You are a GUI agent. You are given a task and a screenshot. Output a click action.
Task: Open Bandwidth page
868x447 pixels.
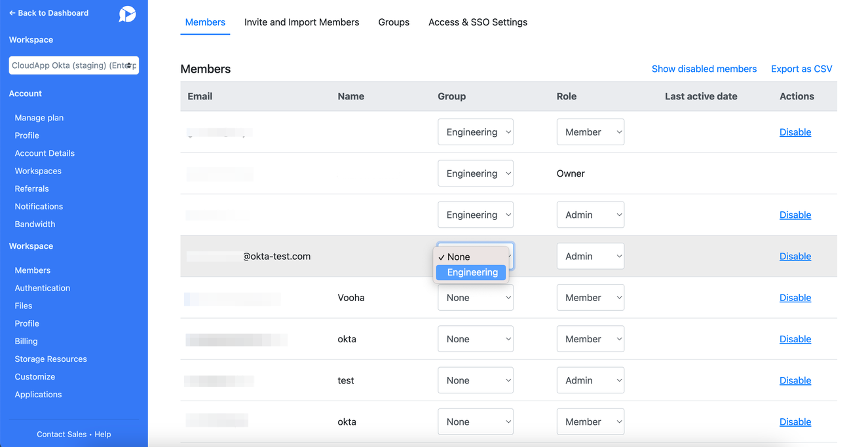35,224
